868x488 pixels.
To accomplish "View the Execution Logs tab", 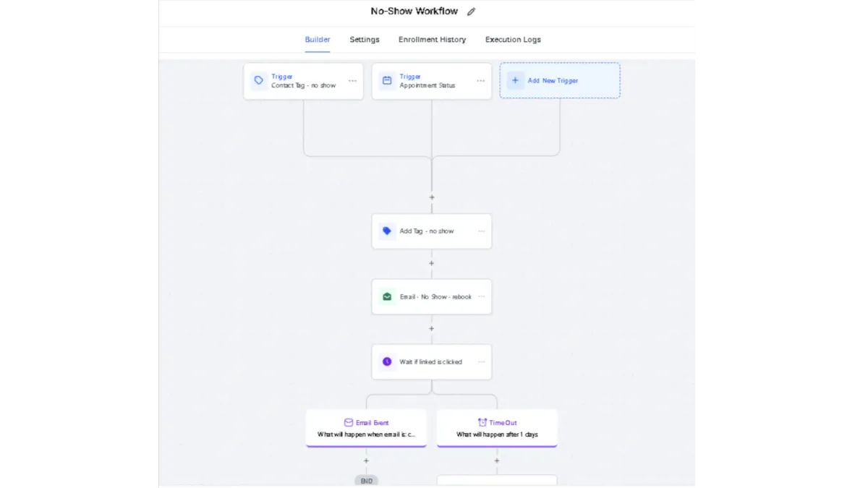I will click(513, 40).
